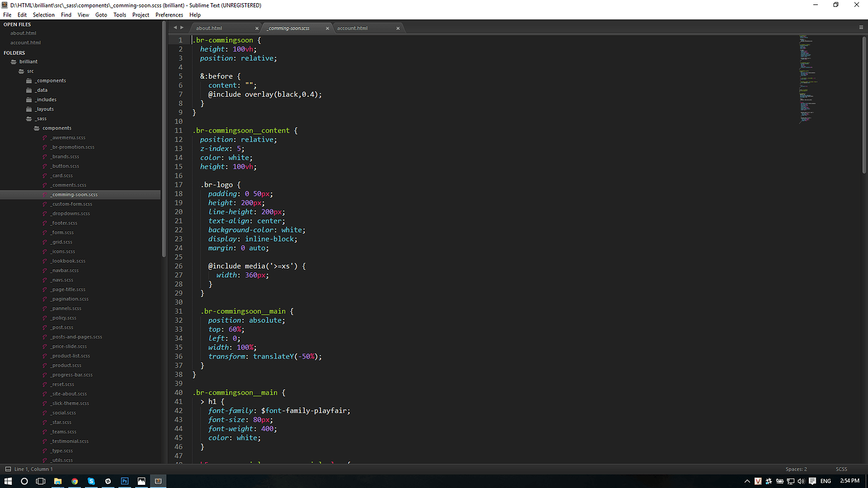This screenshot has height=488, width=868.
Task: Open account.html under Open Files
Action: [x=25, y=43]
